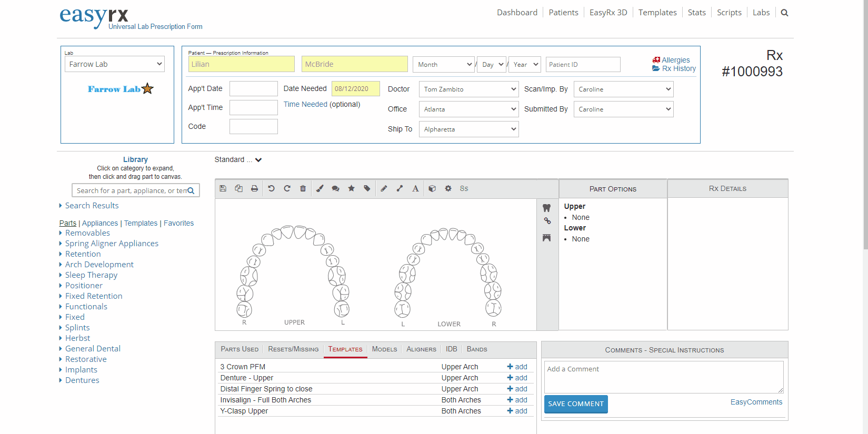Expand the Fixed Retention category
This screenshot has height=434, width=868.
[x=94, y=296]
